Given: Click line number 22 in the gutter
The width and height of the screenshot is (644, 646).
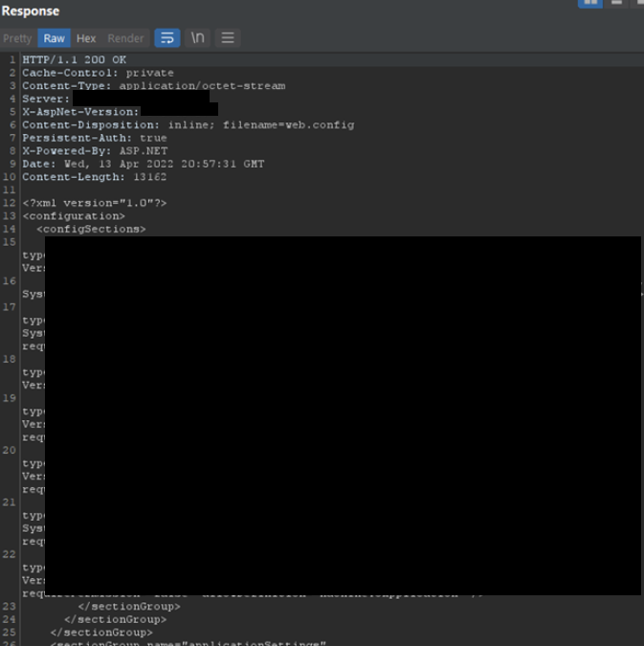Looking at the screenshot, I should (x=9, y=554).
